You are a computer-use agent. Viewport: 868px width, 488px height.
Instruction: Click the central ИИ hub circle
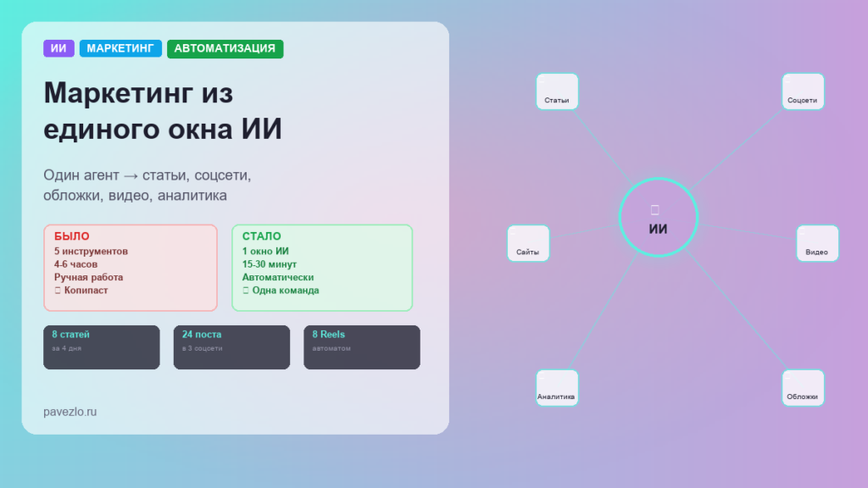pos(658,218)
